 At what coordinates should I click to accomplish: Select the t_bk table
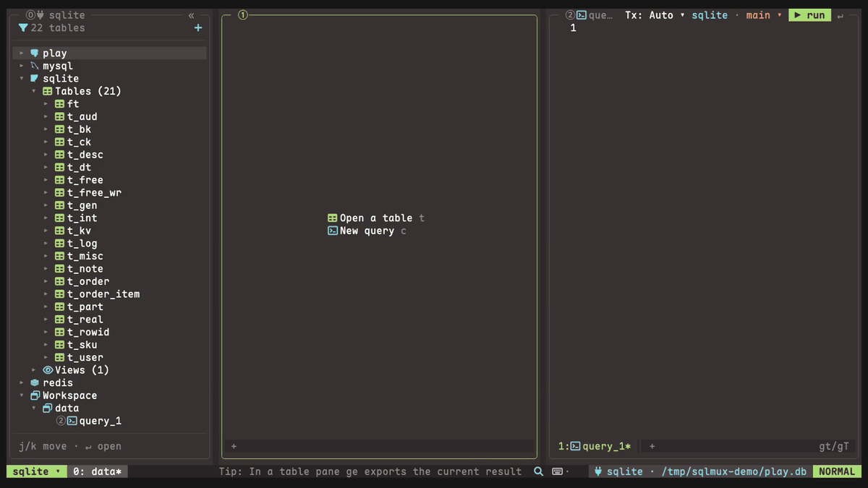(x=80, y=129)
